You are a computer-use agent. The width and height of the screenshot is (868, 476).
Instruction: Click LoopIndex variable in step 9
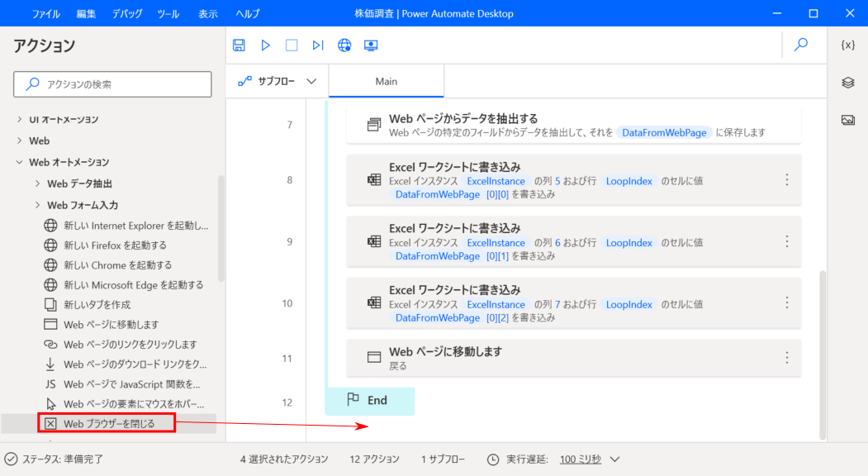coord(628,243)
